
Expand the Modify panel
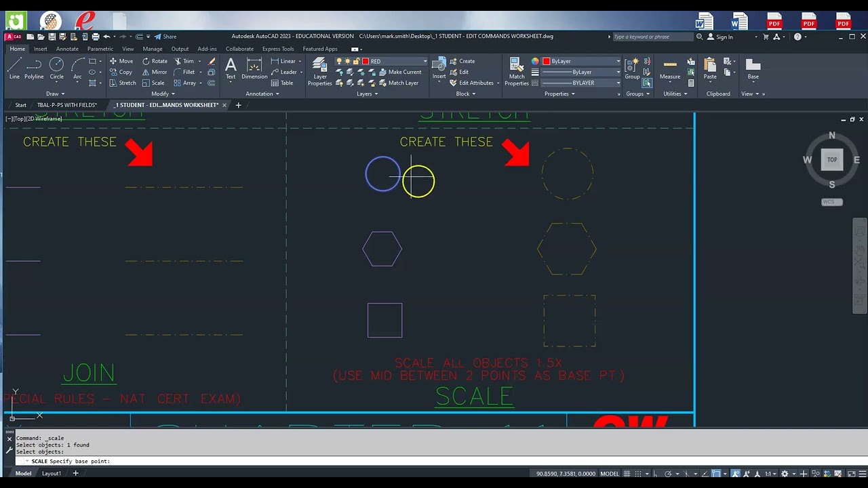tap(163, 94)
